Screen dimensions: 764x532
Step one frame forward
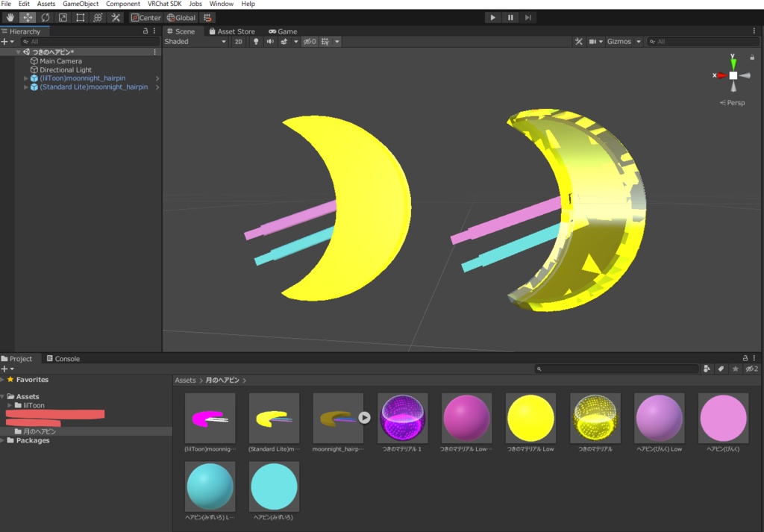pos(527,18)
